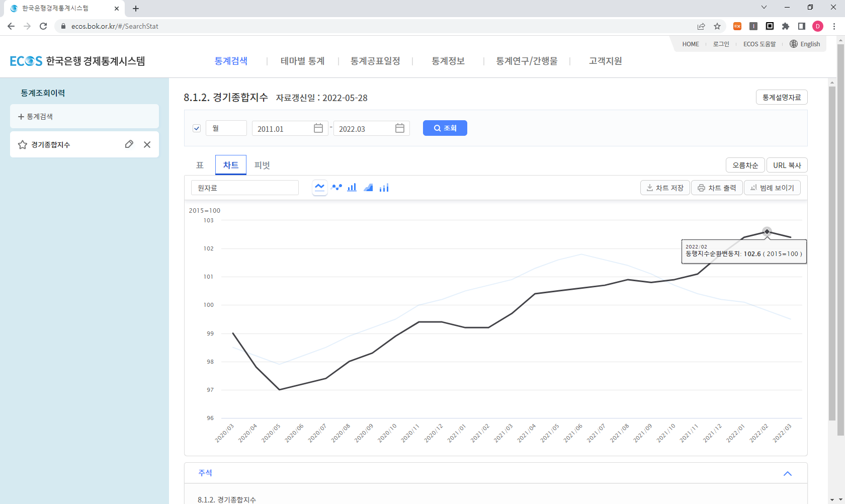Open the ECOS 도움말 link
Viewport: 845px width, 504px height.
tap(759, 44)
